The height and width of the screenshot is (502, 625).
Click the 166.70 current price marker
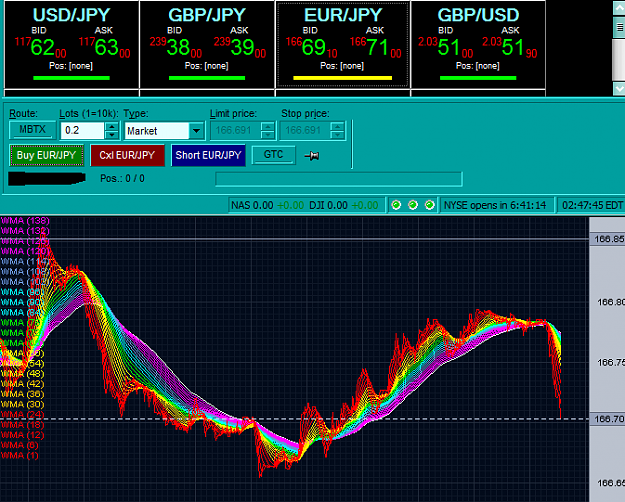tap(609, 419)
